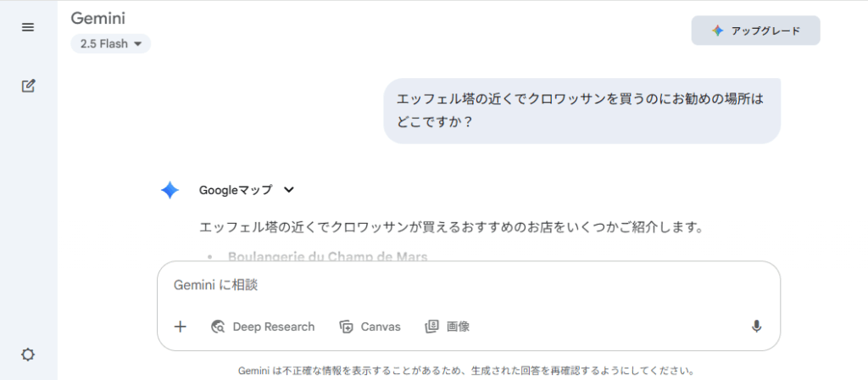Expand the Googleマップ chevron

click(x=288, y=190)
